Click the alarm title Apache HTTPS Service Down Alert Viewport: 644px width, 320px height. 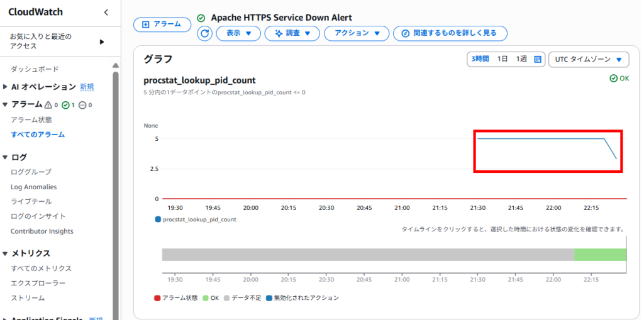[x=281, y=18]
